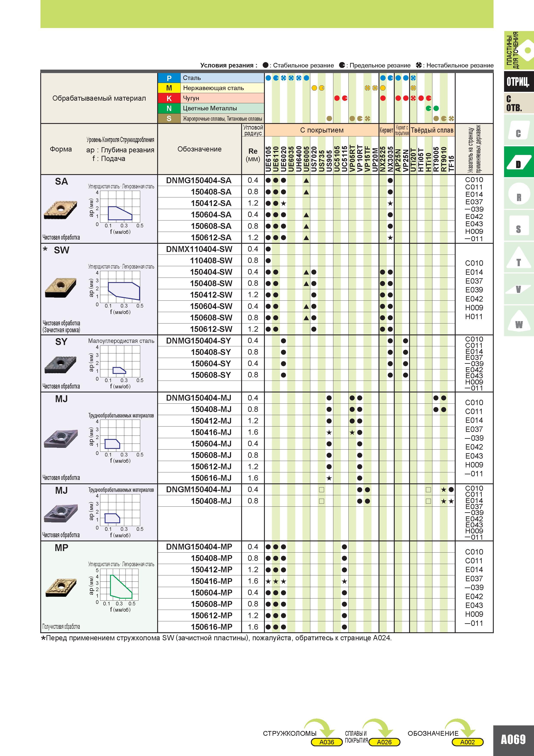534x756 pixels.
Task: Select the dark SY chipbreaker insert image
Action: 61,364
